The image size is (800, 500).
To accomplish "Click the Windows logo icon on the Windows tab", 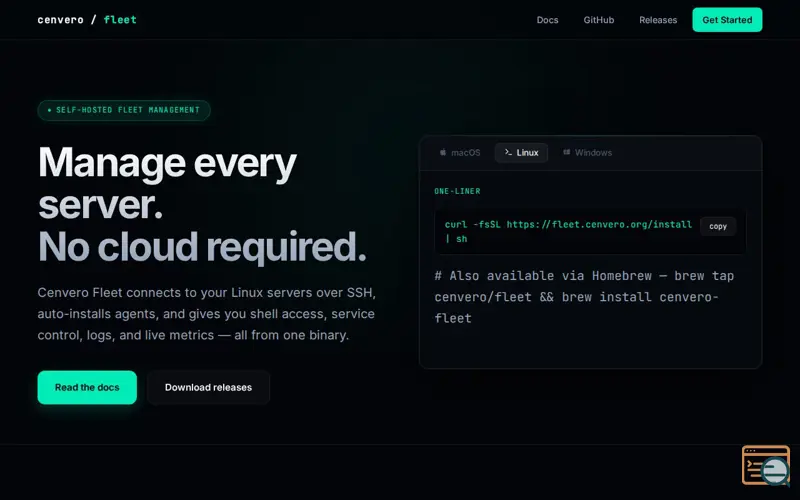I will (x=566, y=153).
